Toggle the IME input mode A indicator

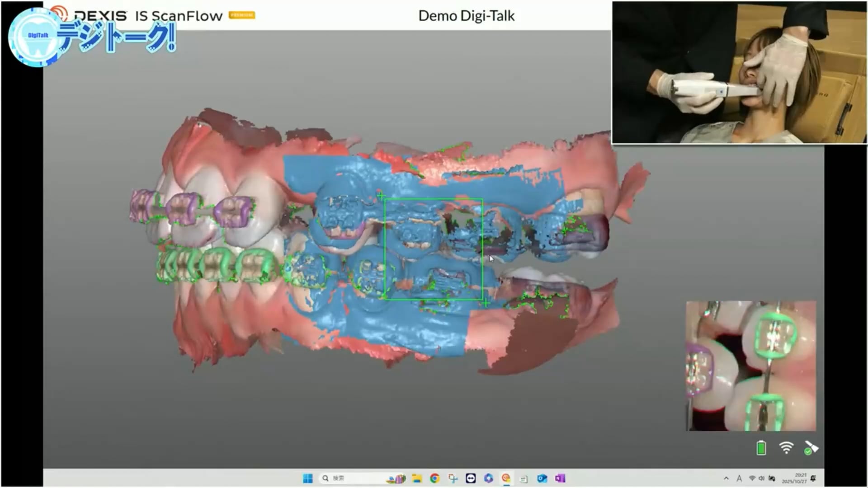[x=739, y=479]
